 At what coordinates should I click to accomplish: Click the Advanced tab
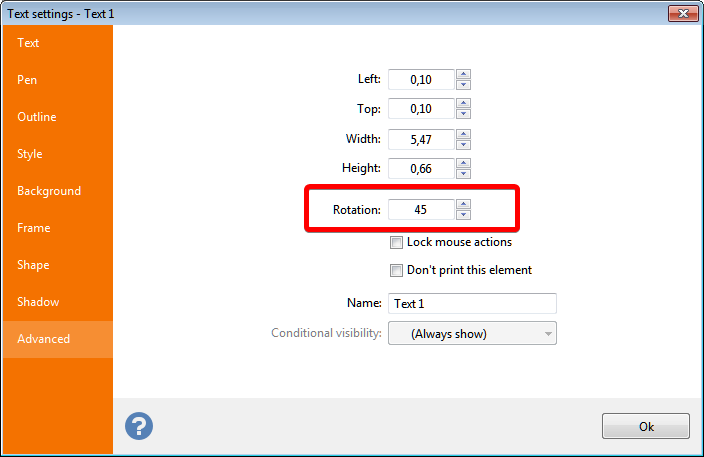tap(44, 339)
